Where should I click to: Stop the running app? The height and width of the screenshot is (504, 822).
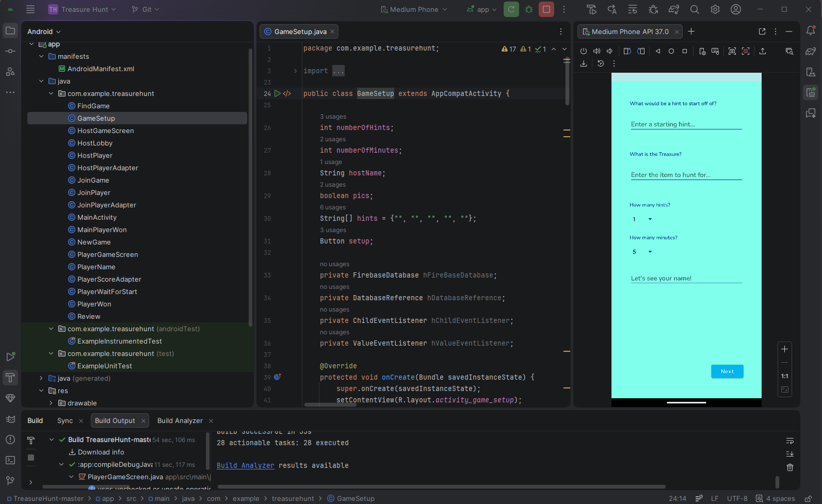(x=546, y=9)
